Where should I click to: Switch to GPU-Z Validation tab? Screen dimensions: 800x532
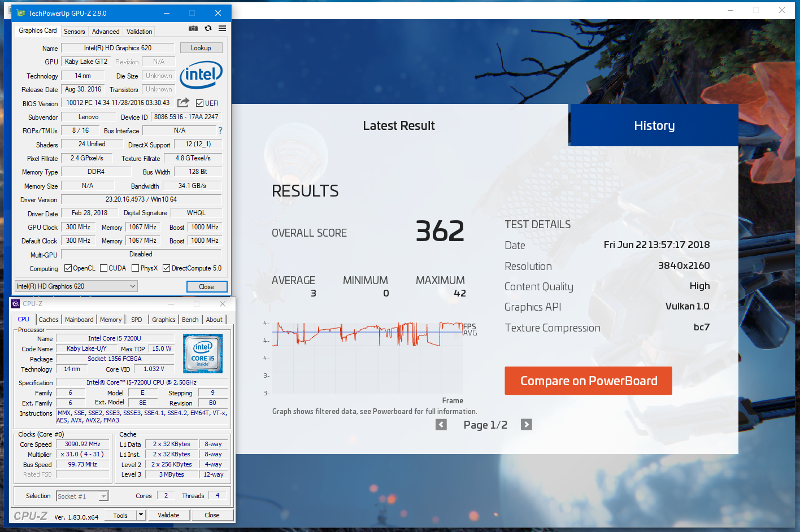coord(139,32)
